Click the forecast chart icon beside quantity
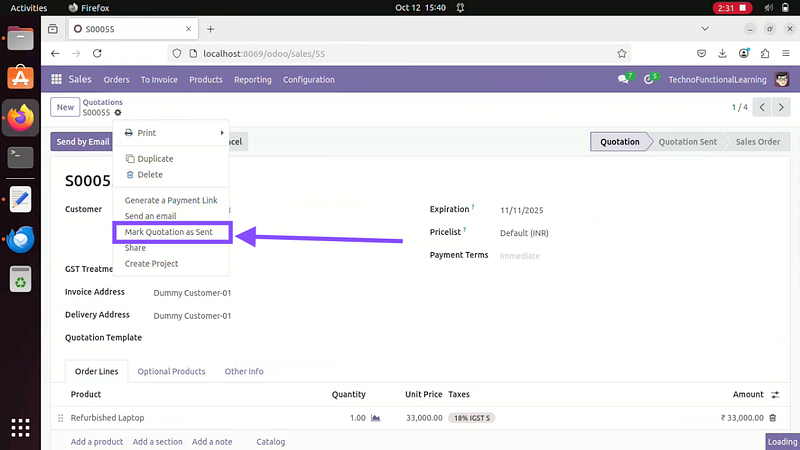Viewport: 800px width, 450px height. [x=376, y=418]
